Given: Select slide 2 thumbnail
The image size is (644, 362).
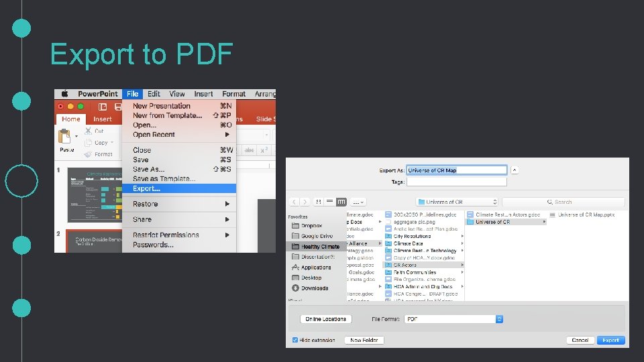Looking at the screenshot, I should pos(95,241).
